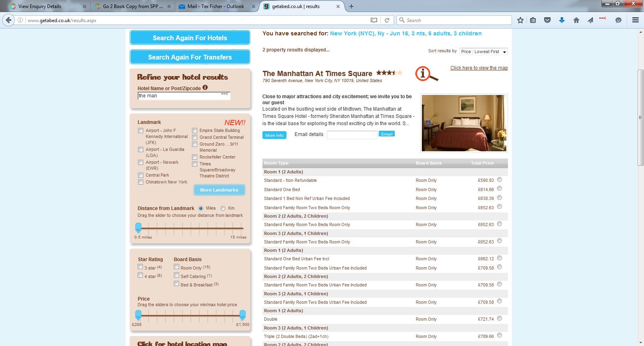Click the More Landmarks button
The width and height of the screenshot is (644, 346).
pyautogui.click(x=219, y=190)
